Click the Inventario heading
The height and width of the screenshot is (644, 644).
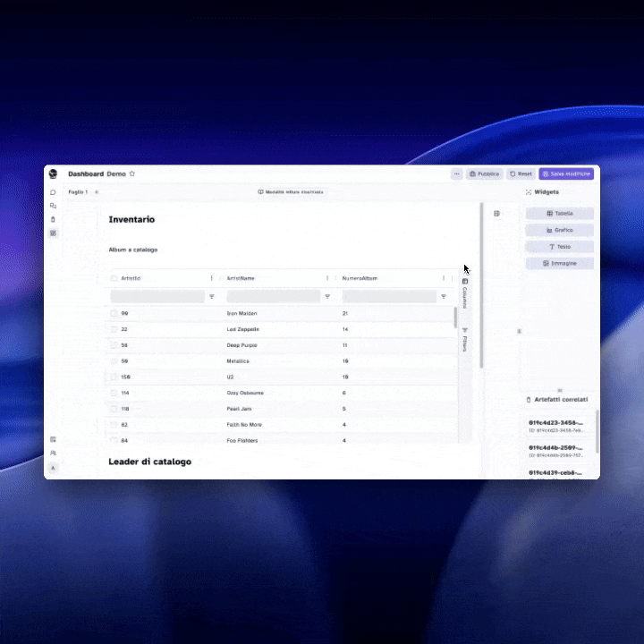click(131, 219)
